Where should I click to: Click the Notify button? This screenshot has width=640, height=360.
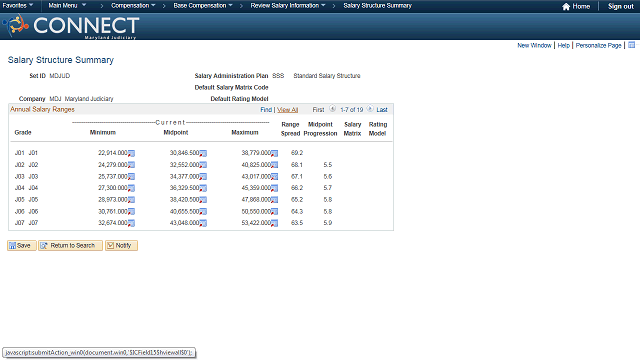pos(121,245)
